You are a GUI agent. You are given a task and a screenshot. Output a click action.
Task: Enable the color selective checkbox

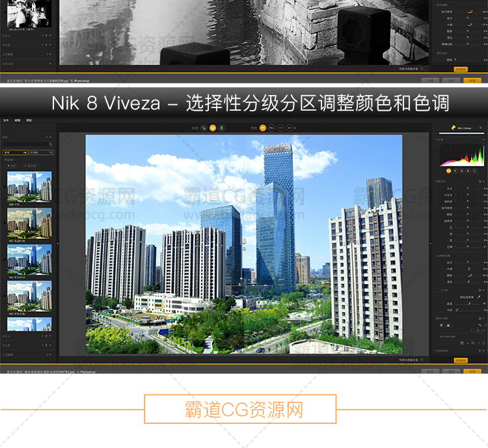click(437, 290)
